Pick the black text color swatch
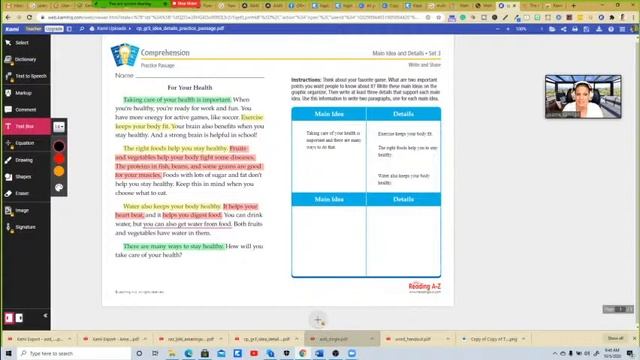The image size is (640, 360). (x=59, y=146)
